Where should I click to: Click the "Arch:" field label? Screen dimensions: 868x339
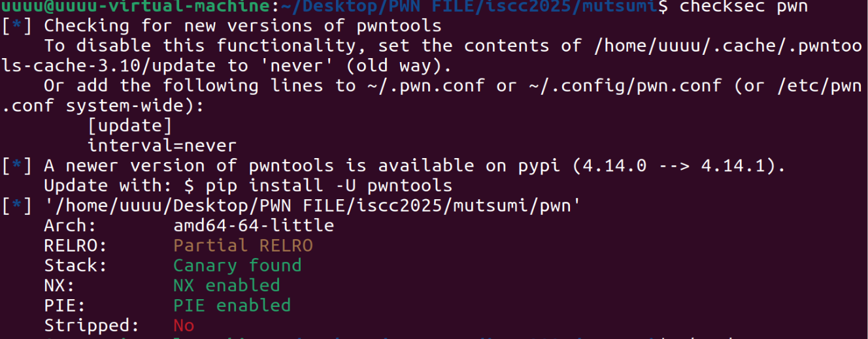click(70, 225)
